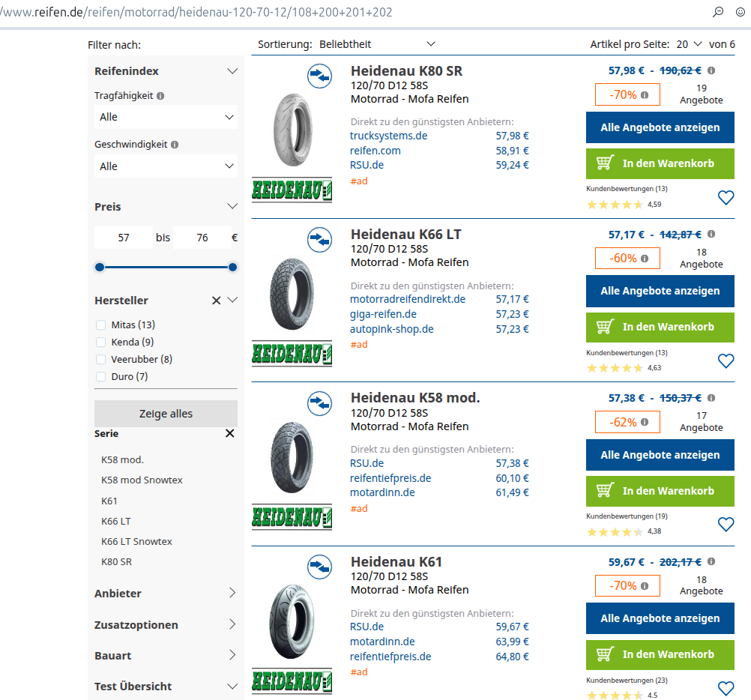Click Alle Angebote anzeigen for Heidenau K80 SR
This screenshot has height=700, width=751.
(x=660, y=127)
